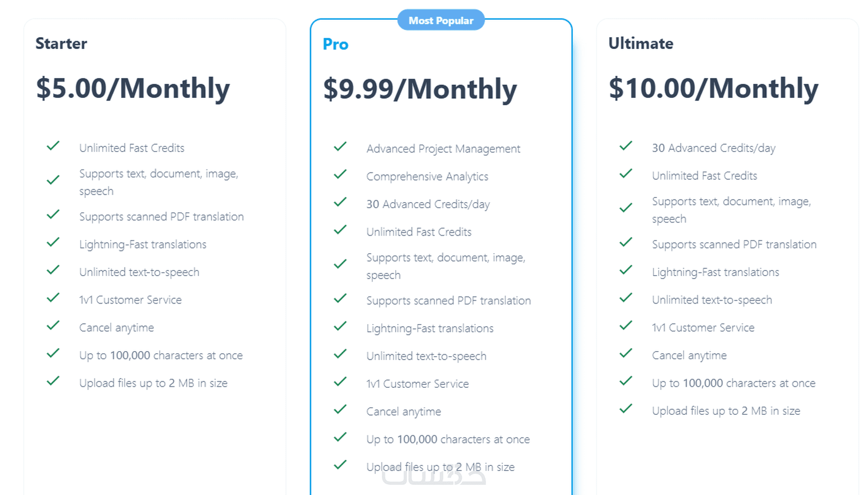
Task: Click Pro's Up to 100,000 characters text
Action: (448, 439)
